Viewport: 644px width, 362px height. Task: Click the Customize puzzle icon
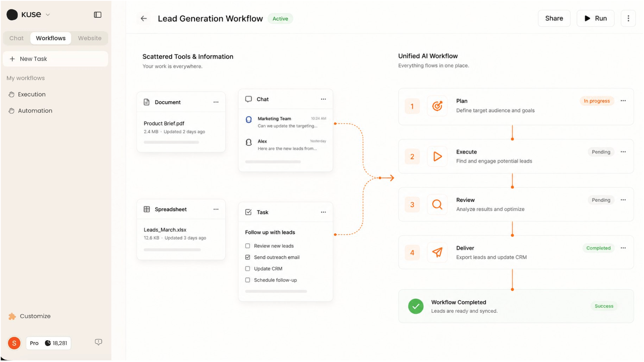[x=12, y=317]
